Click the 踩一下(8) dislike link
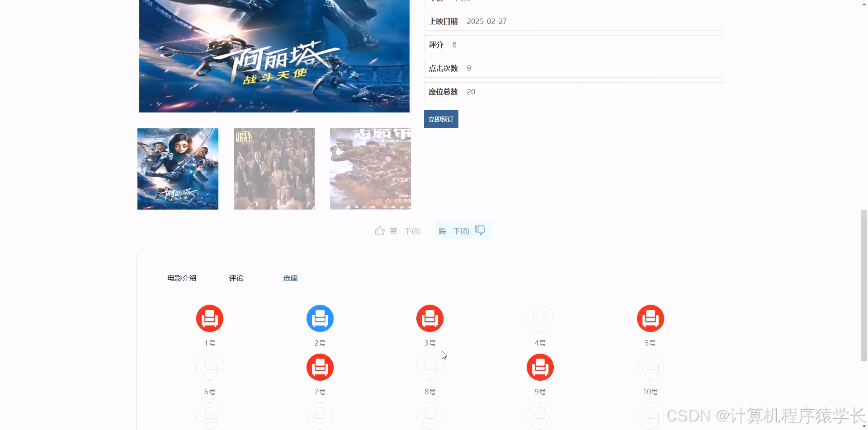The width and height of the screenshot is (868, 430). point(453,230)
